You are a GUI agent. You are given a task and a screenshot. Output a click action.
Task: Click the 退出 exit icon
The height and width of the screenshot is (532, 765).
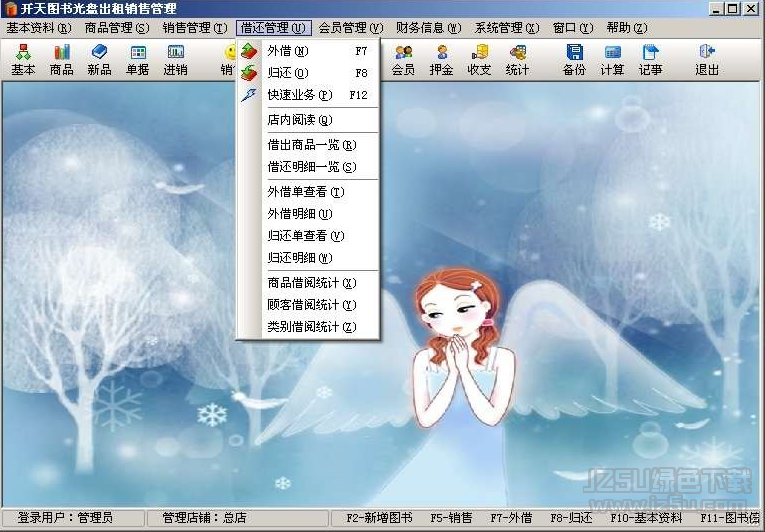[x=707, y=60]
